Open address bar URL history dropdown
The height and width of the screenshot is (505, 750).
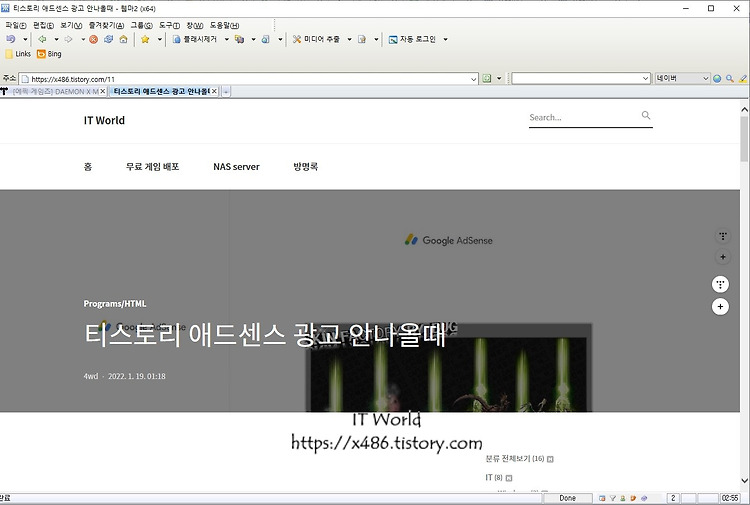click(x=474, y=79)
